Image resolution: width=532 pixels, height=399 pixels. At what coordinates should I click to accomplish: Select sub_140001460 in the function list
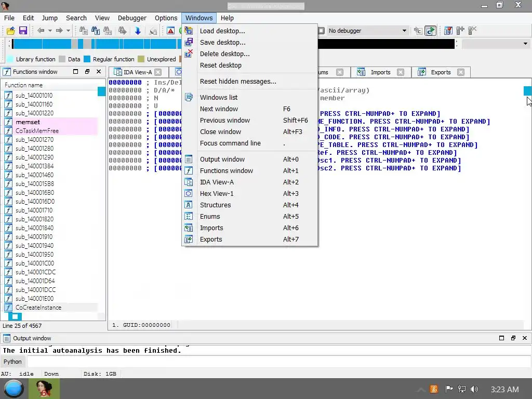tap(34, 175)
